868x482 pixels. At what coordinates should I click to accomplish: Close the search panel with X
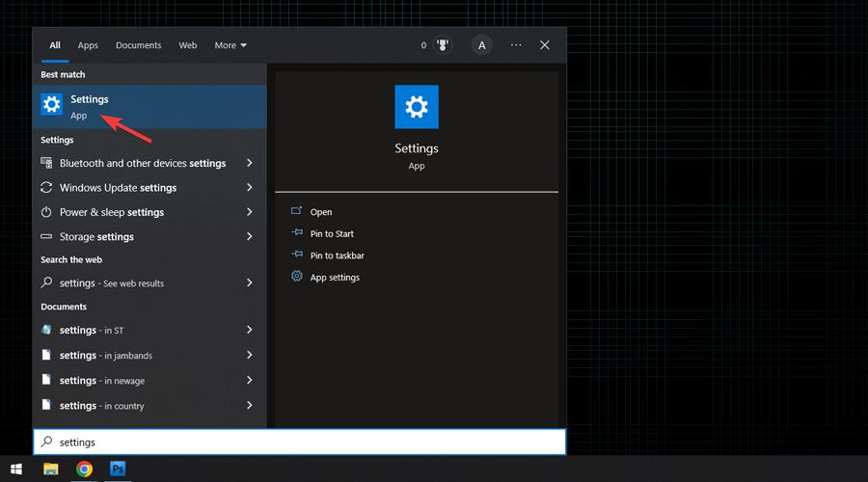(x=545, y=44)
